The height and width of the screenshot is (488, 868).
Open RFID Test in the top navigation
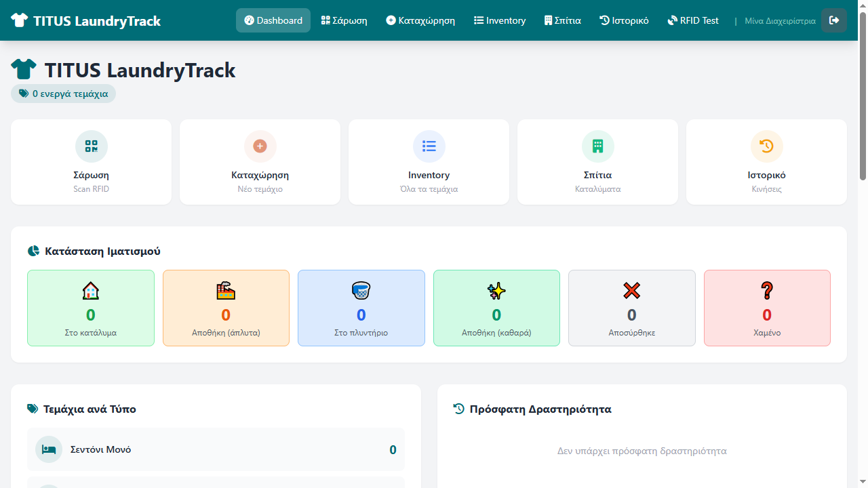693,20
